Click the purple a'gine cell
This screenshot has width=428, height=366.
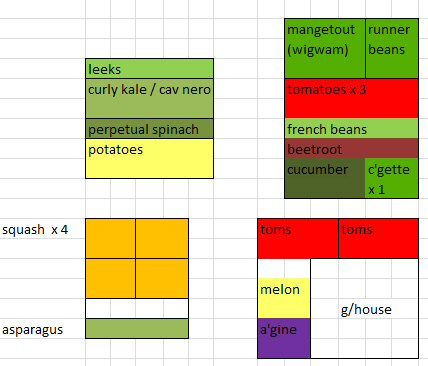pyautogui.click(x=284, y=338)
